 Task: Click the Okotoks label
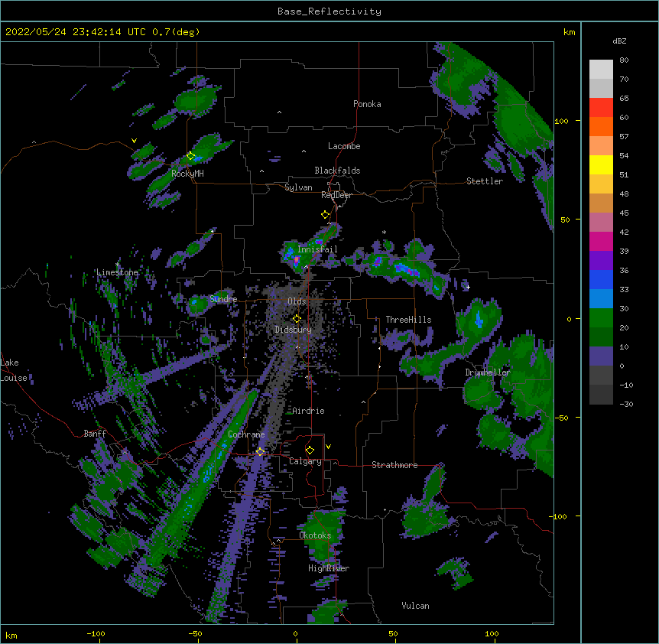coord(315,535)
